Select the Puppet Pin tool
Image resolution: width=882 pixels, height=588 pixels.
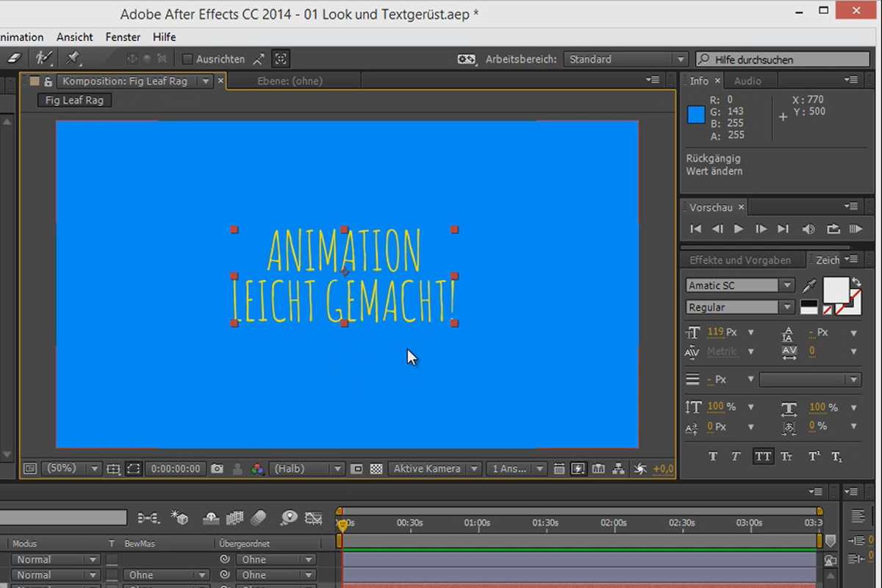(73, 59)
